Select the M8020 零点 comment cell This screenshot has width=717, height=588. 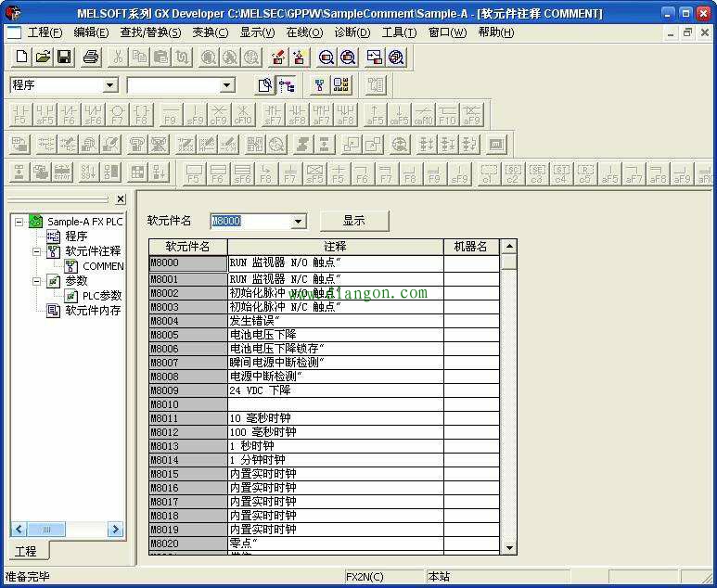(335, 543)
